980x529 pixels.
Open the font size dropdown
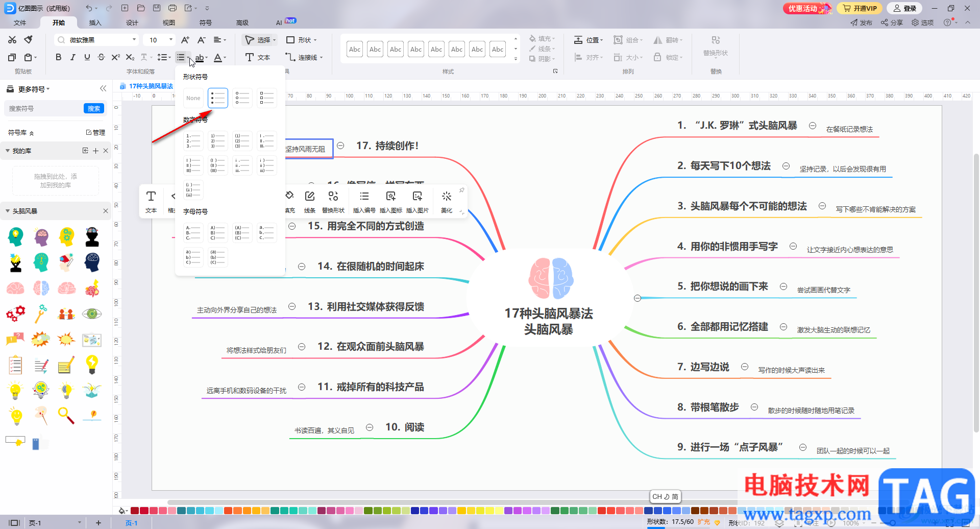(x=171, y=40)
